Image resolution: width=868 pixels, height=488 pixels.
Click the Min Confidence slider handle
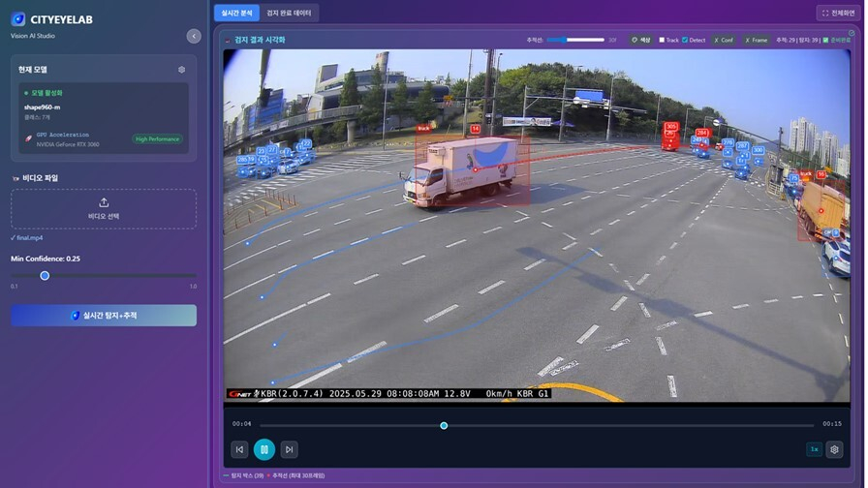[x=45, y=276]
